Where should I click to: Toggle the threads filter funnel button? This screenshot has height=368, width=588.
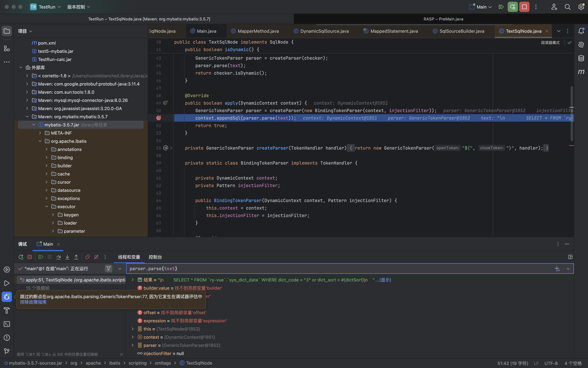point(109,269)
